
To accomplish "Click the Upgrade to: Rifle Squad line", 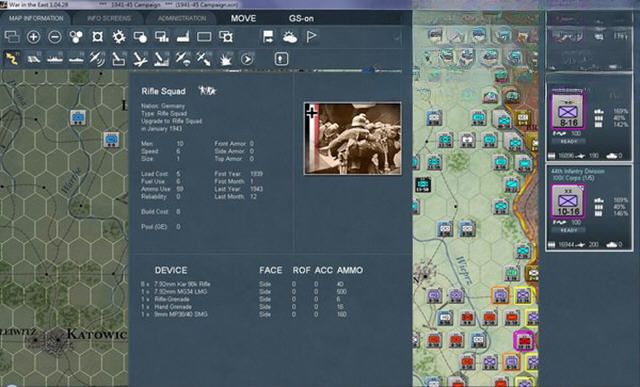I will coord(171,121).
